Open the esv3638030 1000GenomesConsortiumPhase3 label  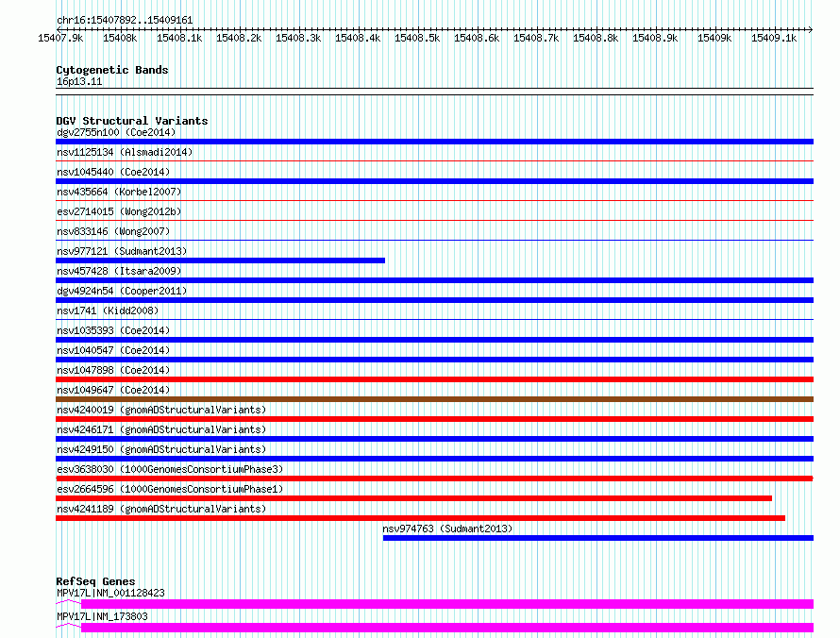click(170, 469)
